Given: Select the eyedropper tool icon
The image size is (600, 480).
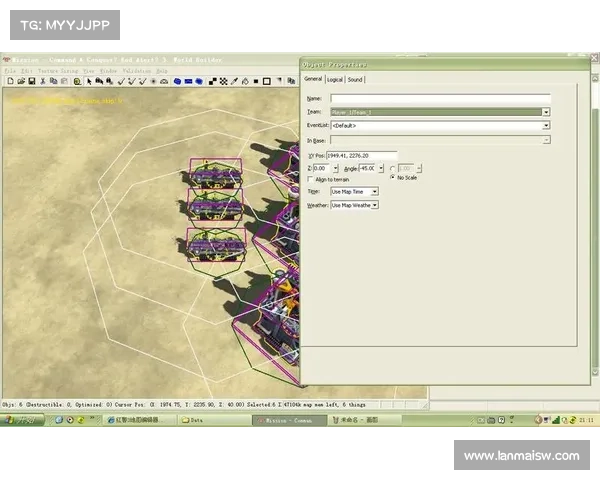Looking at the screenshot, I should pos(234,81).
